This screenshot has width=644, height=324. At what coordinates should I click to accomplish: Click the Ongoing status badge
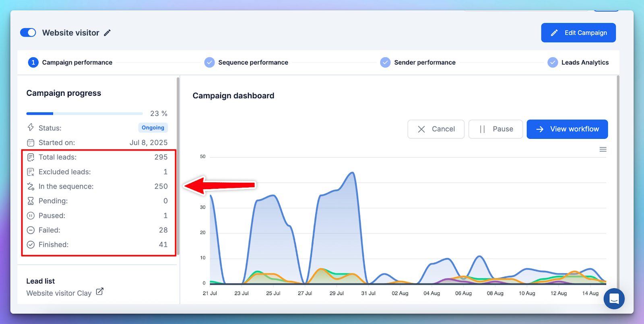tap(153, 128)
